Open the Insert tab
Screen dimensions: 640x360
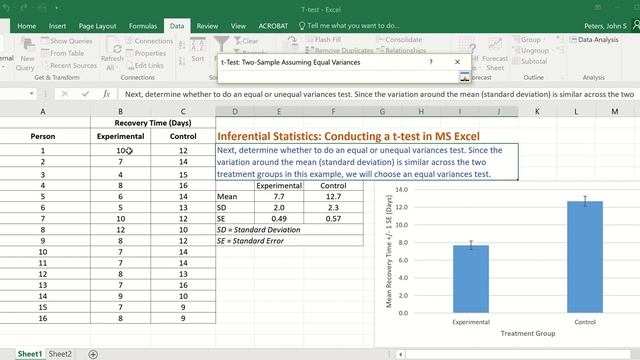click(57, 26)
